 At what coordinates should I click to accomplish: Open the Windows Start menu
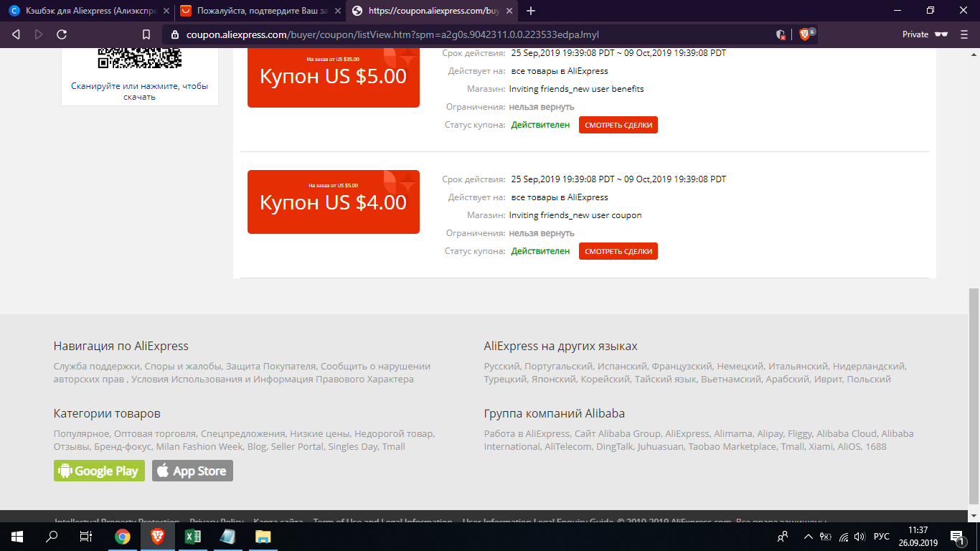pyautogui.click(x=17, y=537)
